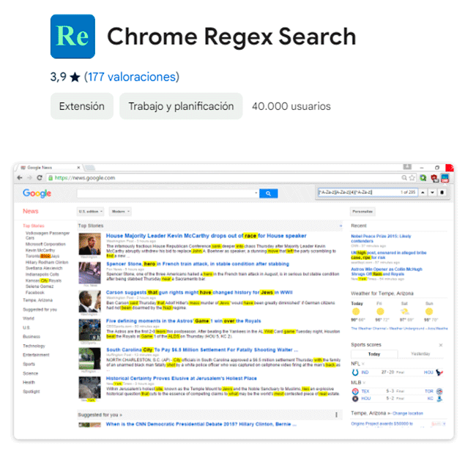Open the 177 valoraciones ratings link

tap(132, 77)
